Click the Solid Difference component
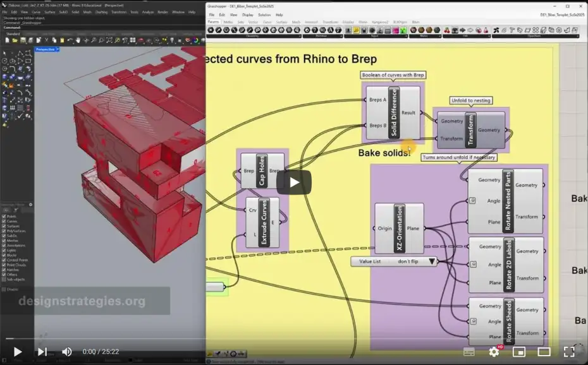This screenshot has width=588, height=365. 393,112
